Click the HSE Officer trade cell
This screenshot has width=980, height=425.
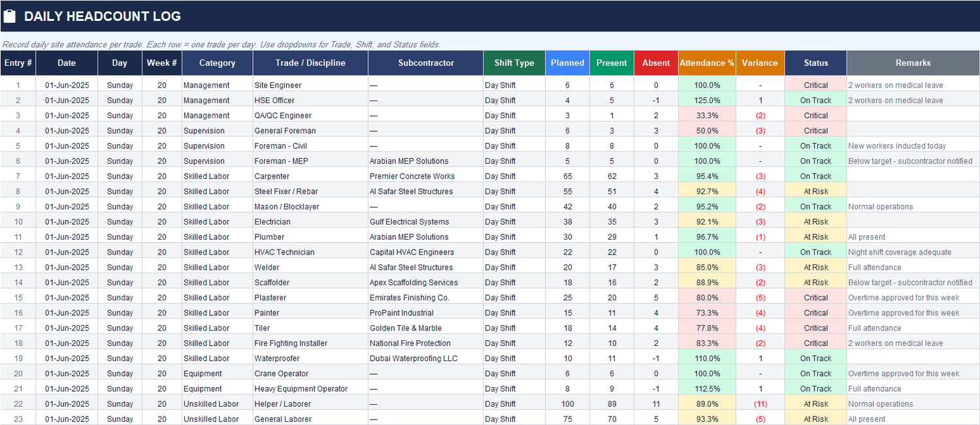coord(310,101)
